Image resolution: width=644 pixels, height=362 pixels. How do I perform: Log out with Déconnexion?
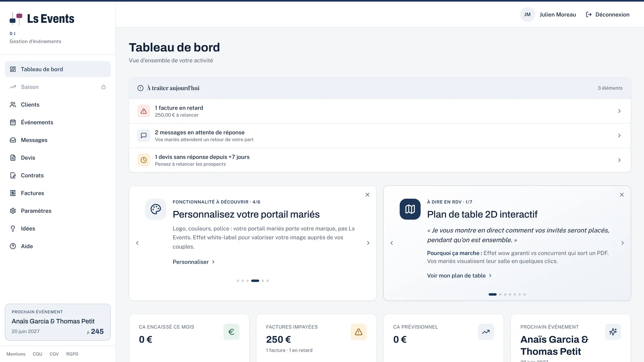click(607, 14)
